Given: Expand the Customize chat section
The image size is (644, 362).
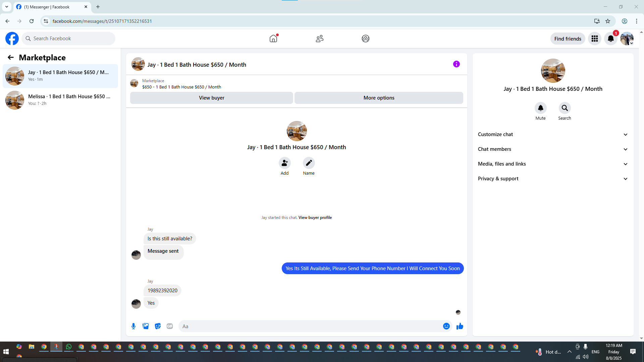Looking at the screenshot, I should (x=552, y=134).
